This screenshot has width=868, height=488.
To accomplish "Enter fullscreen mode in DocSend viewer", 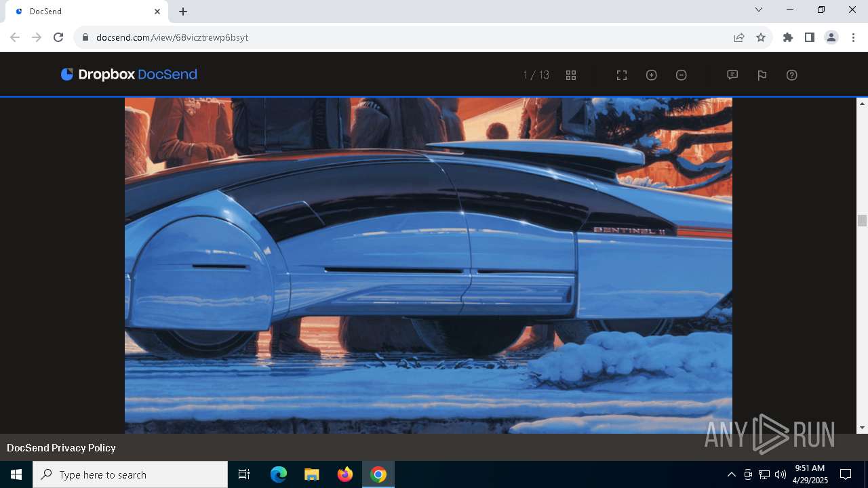I will [622, 75].
